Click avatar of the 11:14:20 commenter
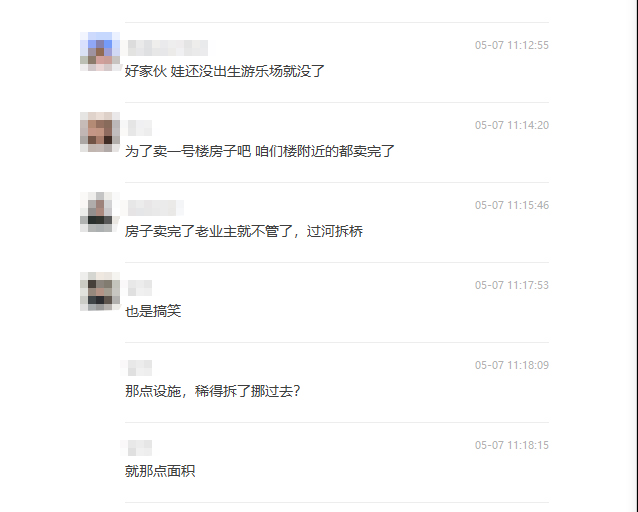 [x=100, y=131]
